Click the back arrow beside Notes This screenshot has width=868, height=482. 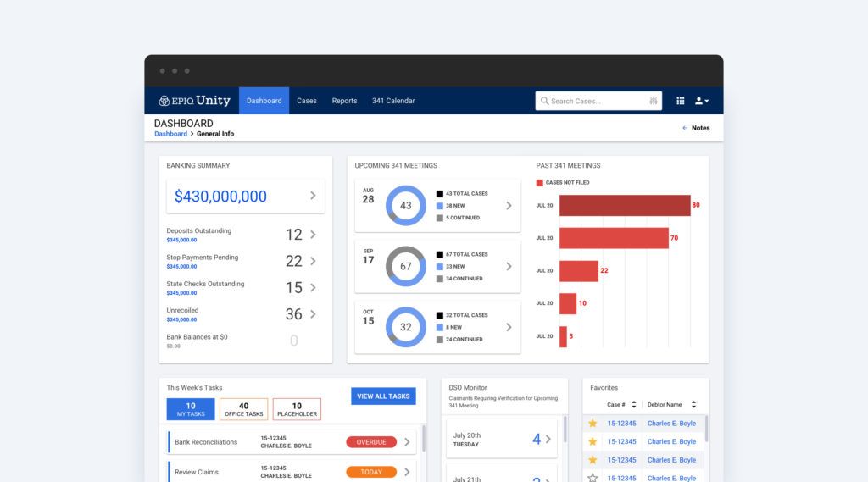pos(685,128)
